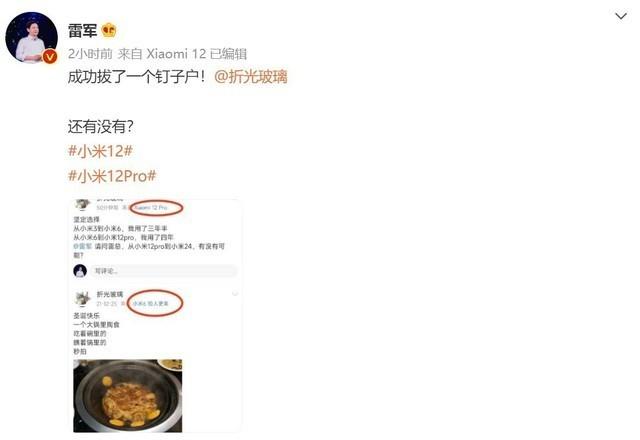The height and width of the screenshot is (440, 640).
Task: Open the #小米12Pro# hashtag topic
Action: click(112, 176)
